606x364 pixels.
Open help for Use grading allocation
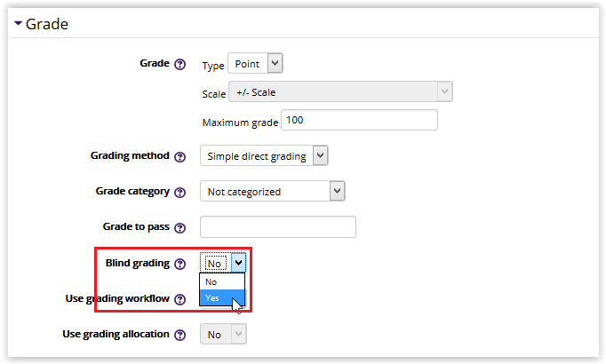click(179, 335)
